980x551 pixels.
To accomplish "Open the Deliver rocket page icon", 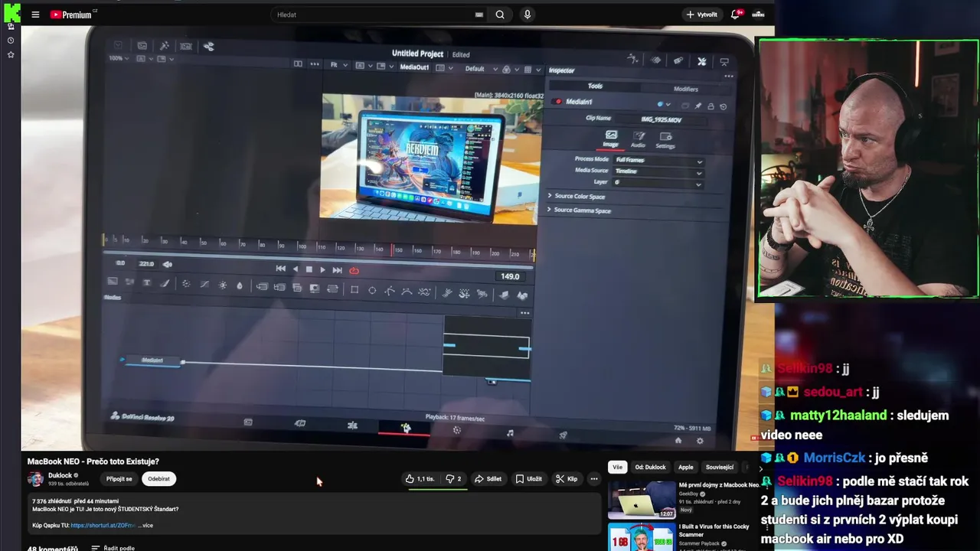I will click(563, 435).
